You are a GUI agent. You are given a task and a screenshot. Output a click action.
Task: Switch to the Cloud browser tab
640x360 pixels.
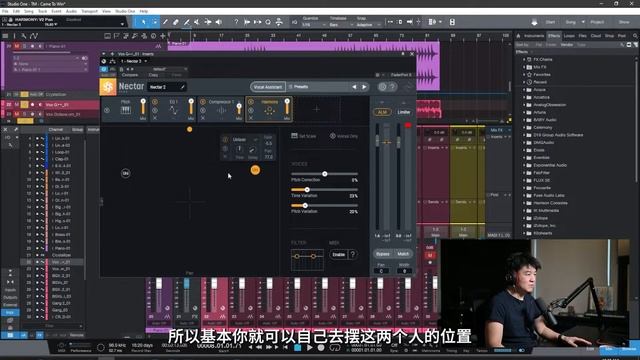(x=596, y=36)
